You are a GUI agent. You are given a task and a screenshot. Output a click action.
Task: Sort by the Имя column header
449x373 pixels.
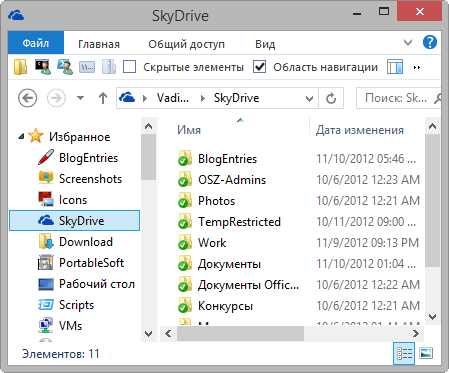click(x=189, y=130)
